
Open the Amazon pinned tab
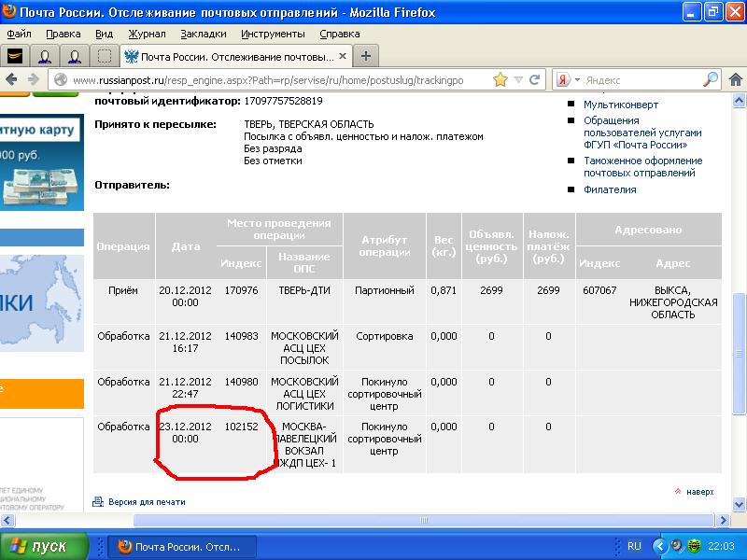pos(14,57)
